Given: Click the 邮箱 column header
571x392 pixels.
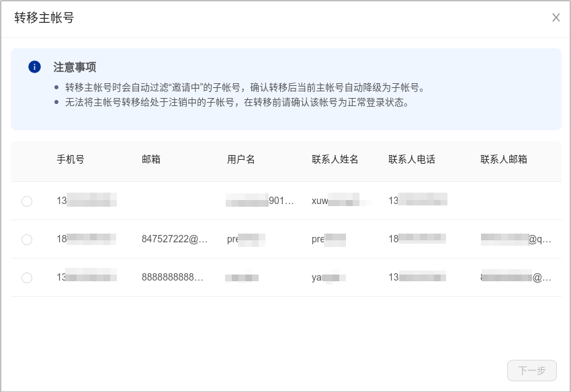Looking at the screenshot, I should [x=150, y=159].
